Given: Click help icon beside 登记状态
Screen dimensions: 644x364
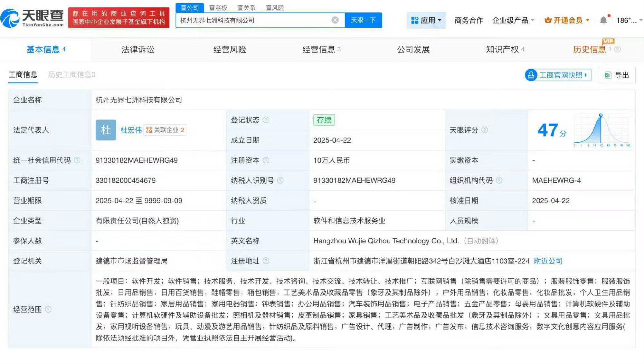Looking at the screenshot, I should click(x=266, y=120).
